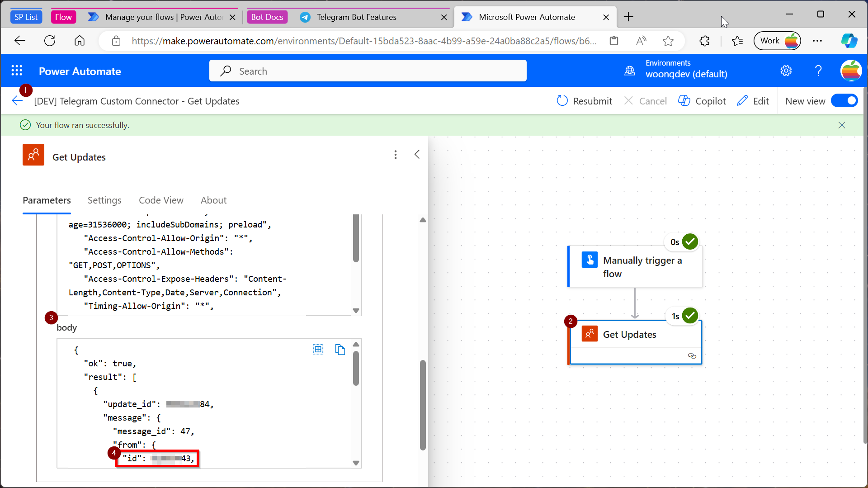This screenshot has height=488, width=868.
Task: Switch to the Parameters tab
Action: 47,200
